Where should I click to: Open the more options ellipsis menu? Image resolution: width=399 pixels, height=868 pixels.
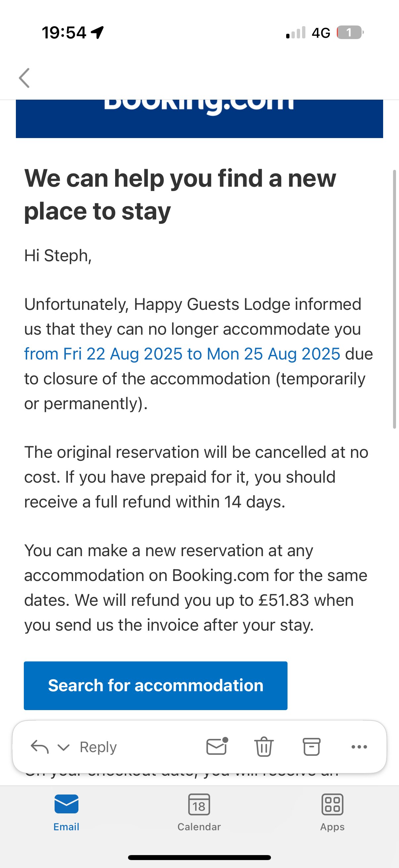coord(359,747)
